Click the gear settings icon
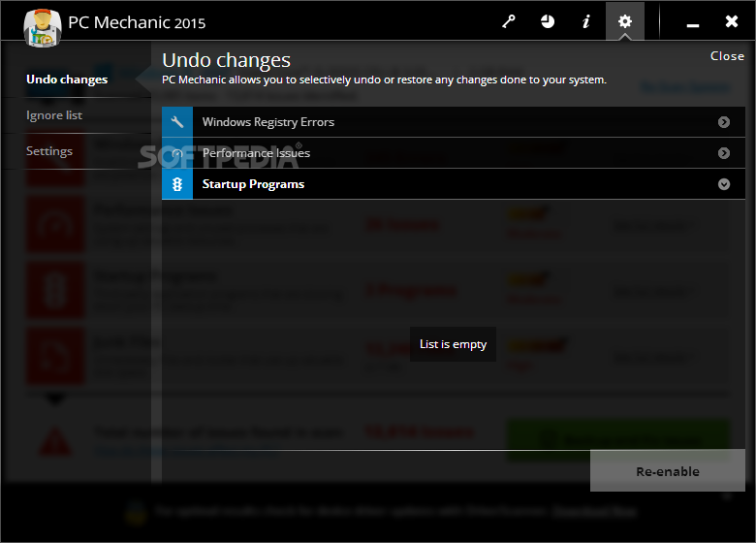This screenshot has height=543, width=756. (625, 21)
